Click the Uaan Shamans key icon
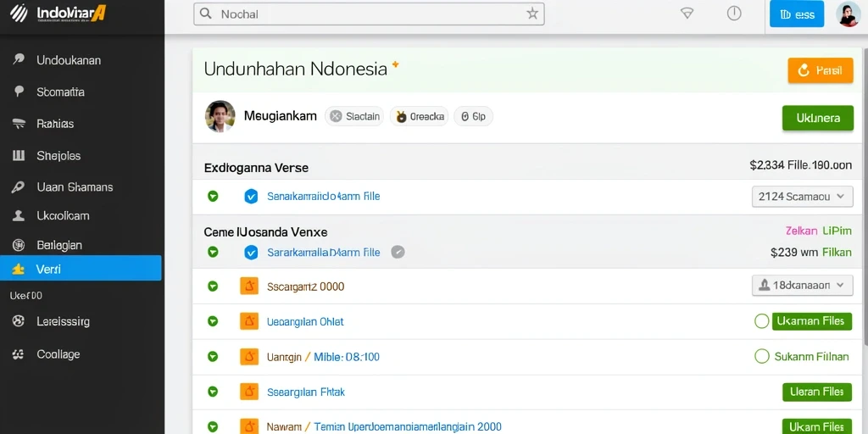This screenshot has height=434, width=868. [19, 187]
